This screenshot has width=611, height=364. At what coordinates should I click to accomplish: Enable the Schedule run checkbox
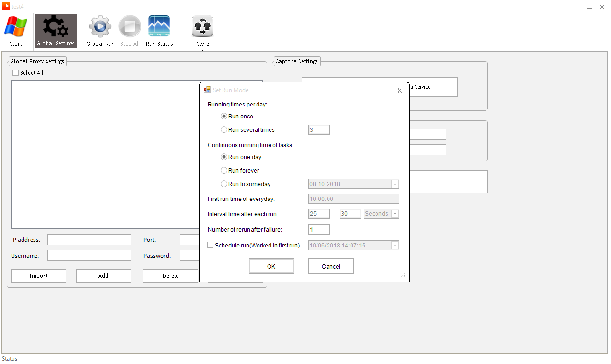point(211,245)
